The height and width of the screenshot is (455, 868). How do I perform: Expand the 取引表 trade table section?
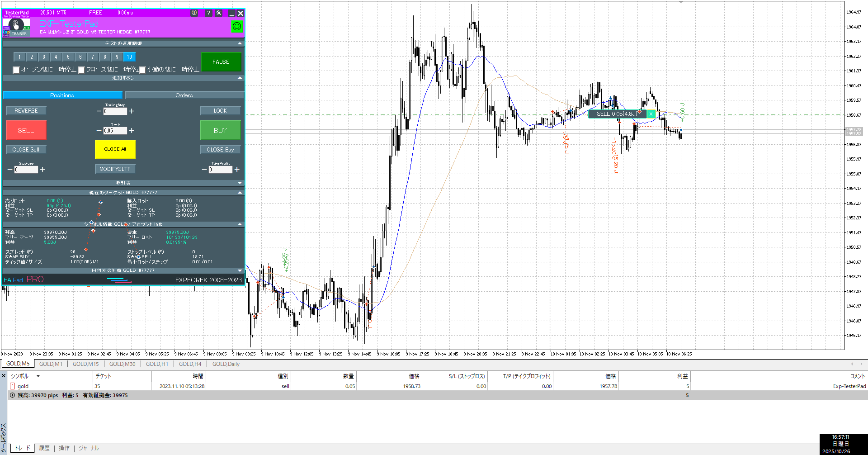coord(240,183)
